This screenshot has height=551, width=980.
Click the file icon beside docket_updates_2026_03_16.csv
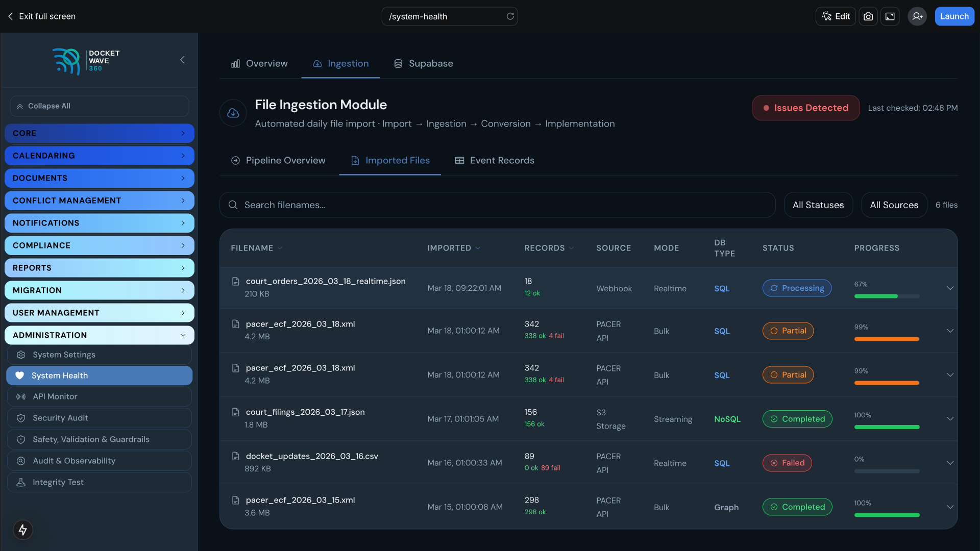click(x=236, y=456)
